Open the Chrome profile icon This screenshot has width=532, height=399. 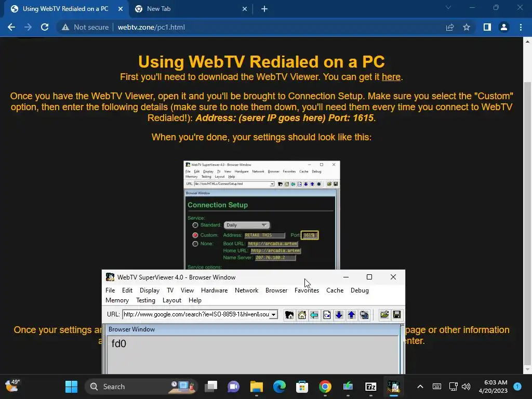click(504, 27)
